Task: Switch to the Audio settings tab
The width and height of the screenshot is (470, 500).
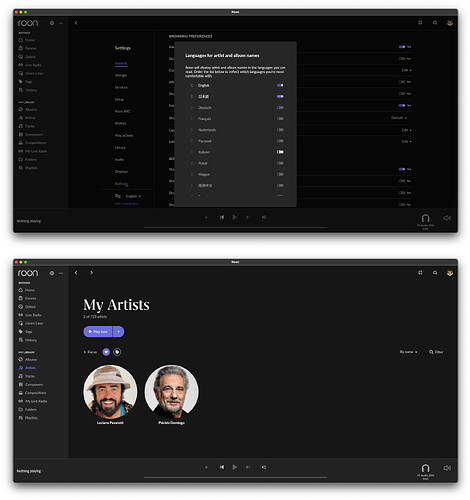Action: 119,160
